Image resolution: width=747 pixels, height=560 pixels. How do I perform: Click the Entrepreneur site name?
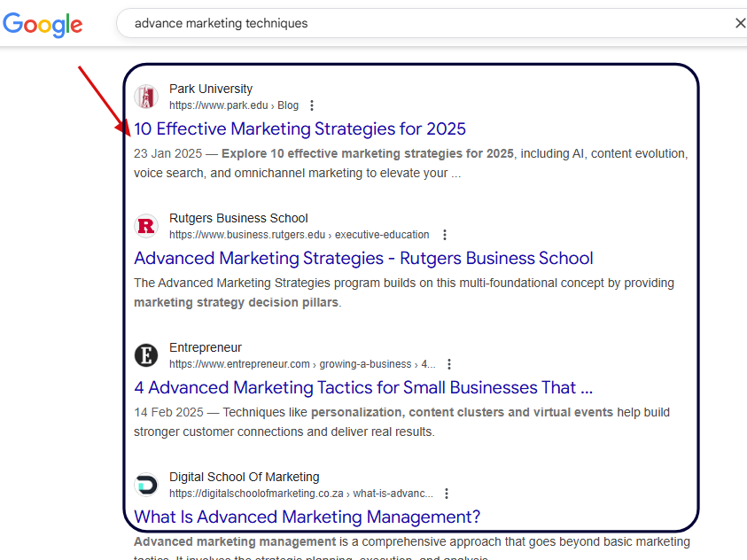[x=206, y=347]
